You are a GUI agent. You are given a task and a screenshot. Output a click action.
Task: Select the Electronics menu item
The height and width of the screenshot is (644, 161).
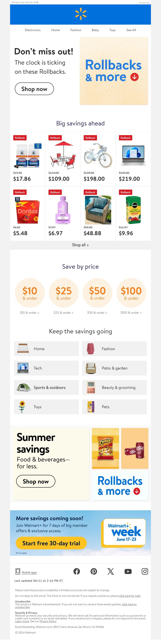[x=33, y=30]
